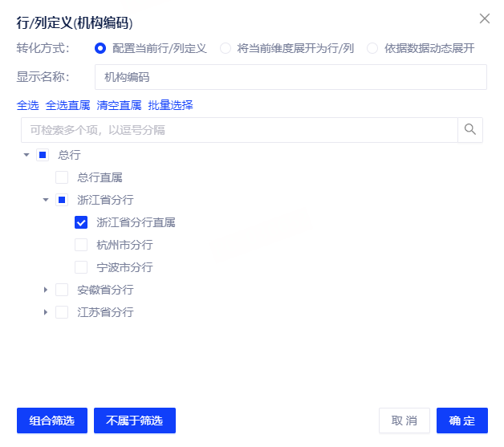Tick the 总行直属 checkbox
This screenshot has width=504, height=447.
(62, 177)
